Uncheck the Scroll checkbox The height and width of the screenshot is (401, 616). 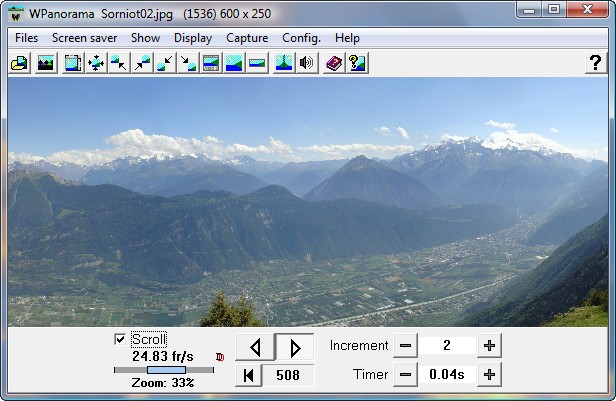click(x=120, y=339)
